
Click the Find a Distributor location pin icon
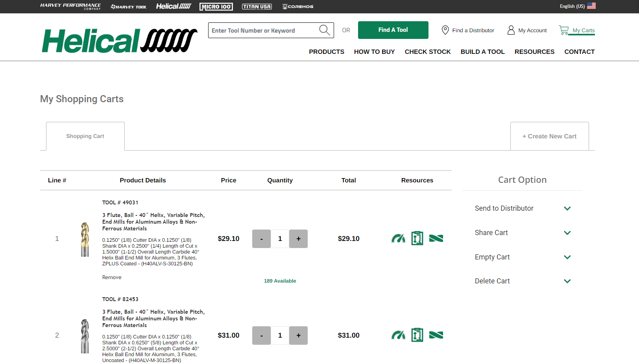coord(445,30)
